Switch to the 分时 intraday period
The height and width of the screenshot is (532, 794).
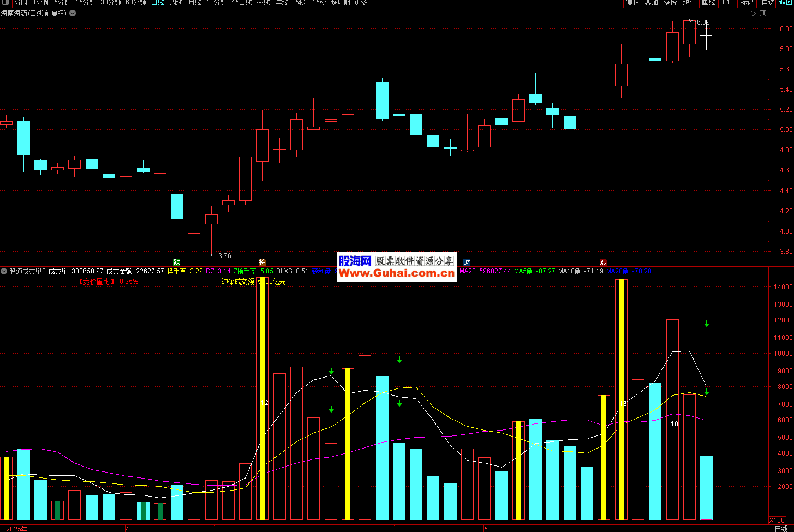click(x=21, y=3)
